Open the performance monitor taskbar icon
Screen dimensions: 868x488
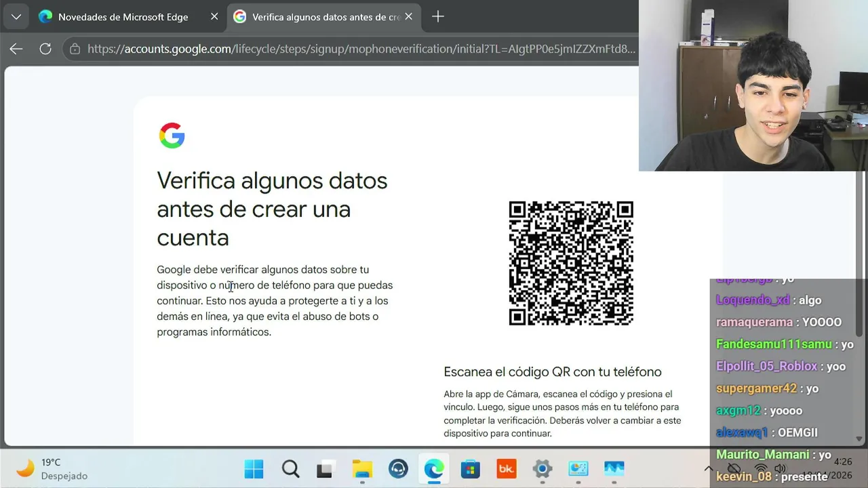coord(614,469)
